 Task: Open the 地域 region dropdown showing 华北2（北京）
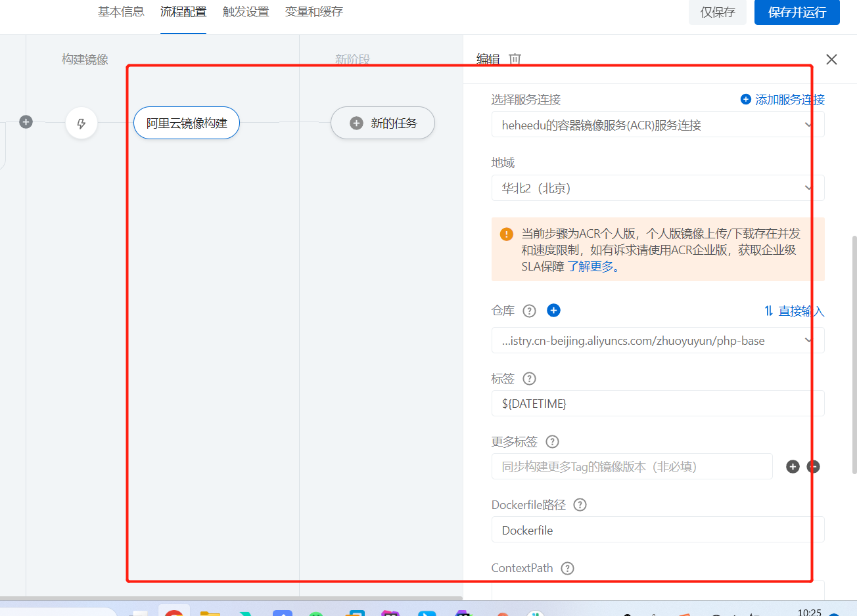pyautogui.click(x=657, y=188)
